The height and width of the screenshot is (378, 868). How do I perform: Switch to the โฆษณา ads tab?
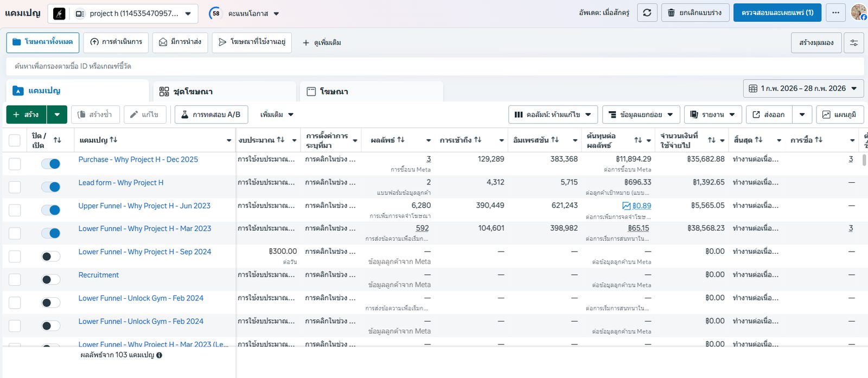click(372, 91)
